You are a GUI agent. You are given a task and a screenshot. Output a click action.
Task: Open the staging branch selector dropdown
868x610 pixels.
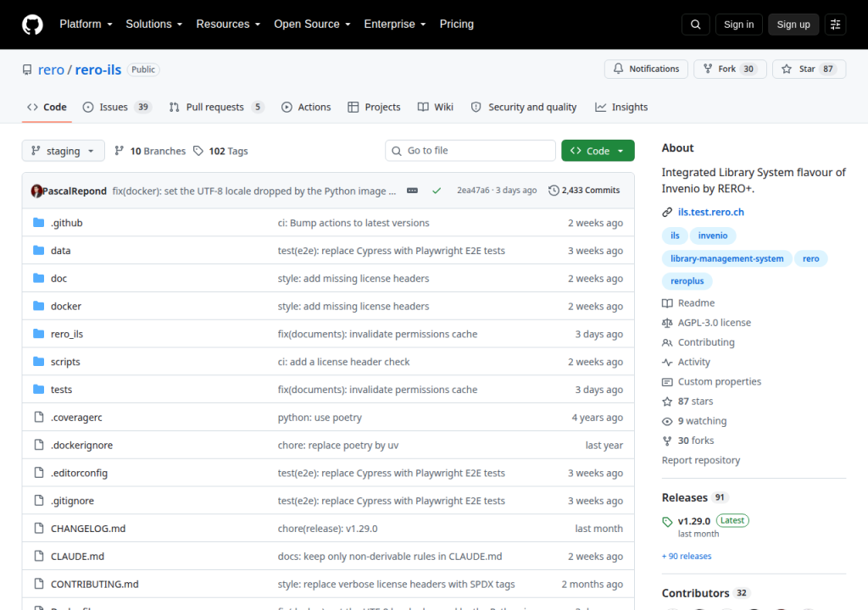[x=63, y=151]
